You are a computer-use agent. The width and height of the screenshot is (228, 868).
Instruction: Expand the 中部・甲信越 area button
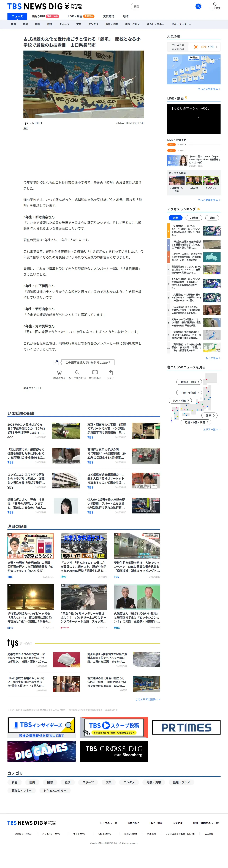point(189,392)
